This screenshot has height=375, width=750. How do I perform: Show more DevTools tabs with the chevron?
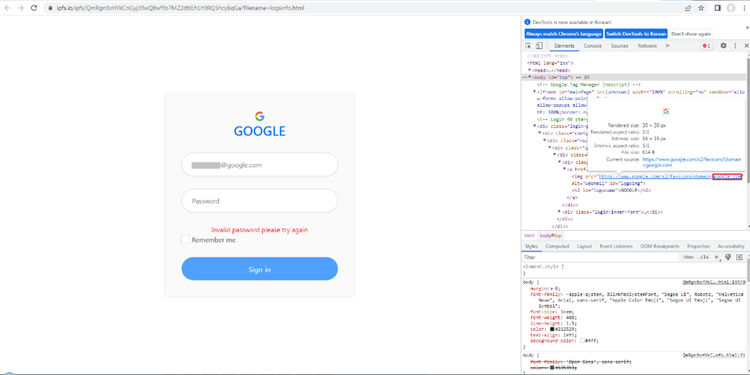[667, 46]
